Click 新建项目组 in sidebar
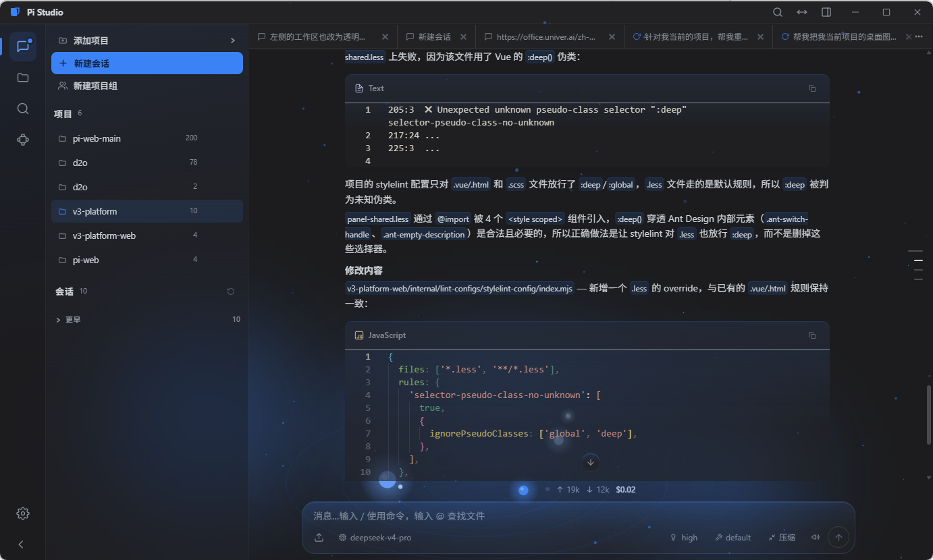Image resolution: width=933 pixels, height=560 pixels. pos(147,86)
